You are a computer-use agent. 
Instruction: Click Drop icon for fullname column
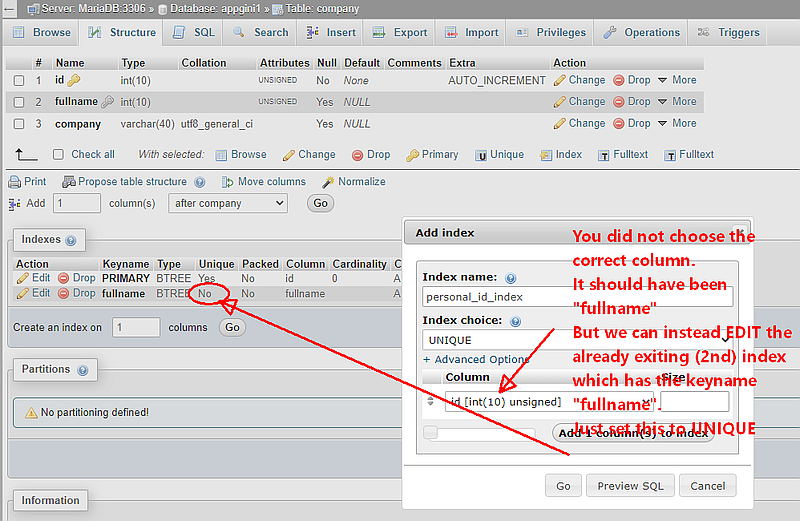pos(618,102)
